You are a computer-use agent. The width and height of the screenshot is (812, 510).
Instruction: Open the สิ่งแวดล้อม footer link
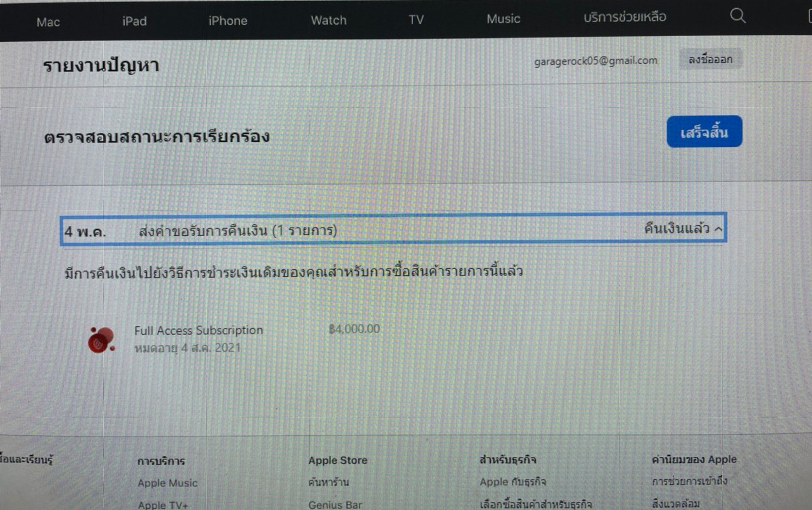pyautogui.click(x=676, y=503)
